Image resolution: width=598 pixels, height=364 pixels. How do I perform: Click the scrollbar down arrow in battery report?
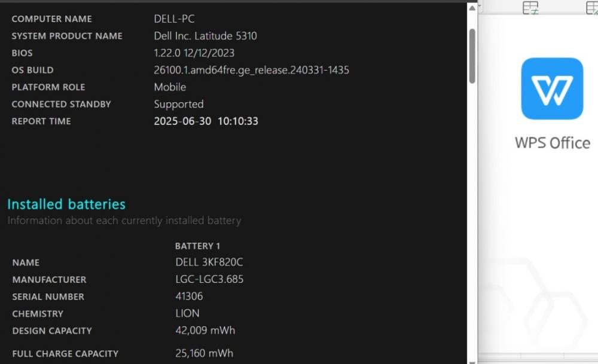coord(472,362)
